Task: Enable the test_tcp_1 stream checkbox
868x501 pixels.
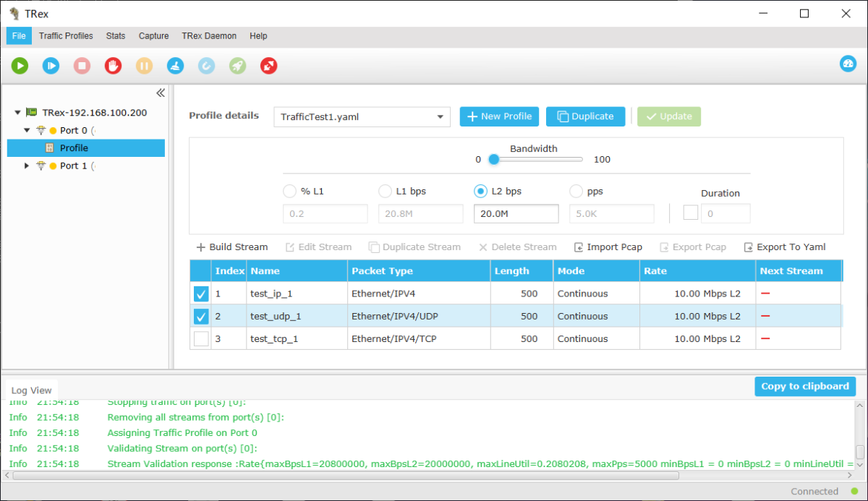Action: coord(201,339)
